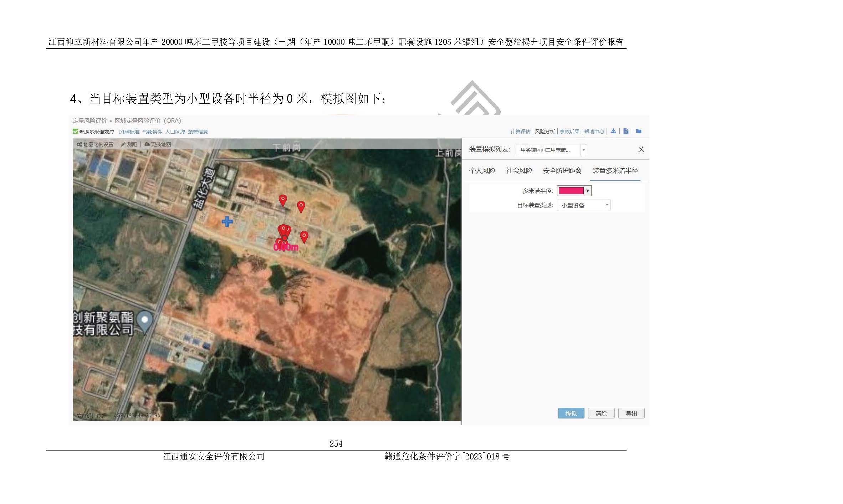The height and width of the screenshot is (504, 843).
Task: Click the pink 多米诺半径 color swatch
Action: click(x=571, y=191)
